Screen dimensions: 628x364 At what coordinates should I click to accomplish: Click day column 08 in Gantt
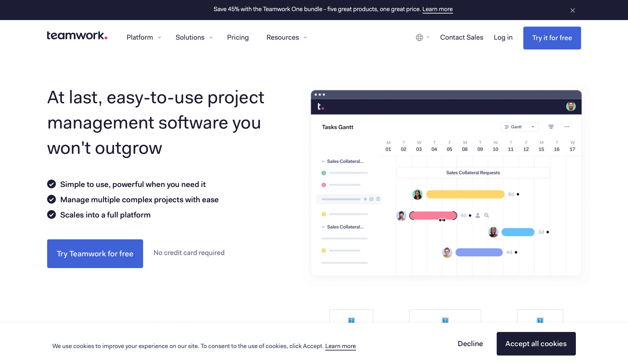tap(465, 146)
